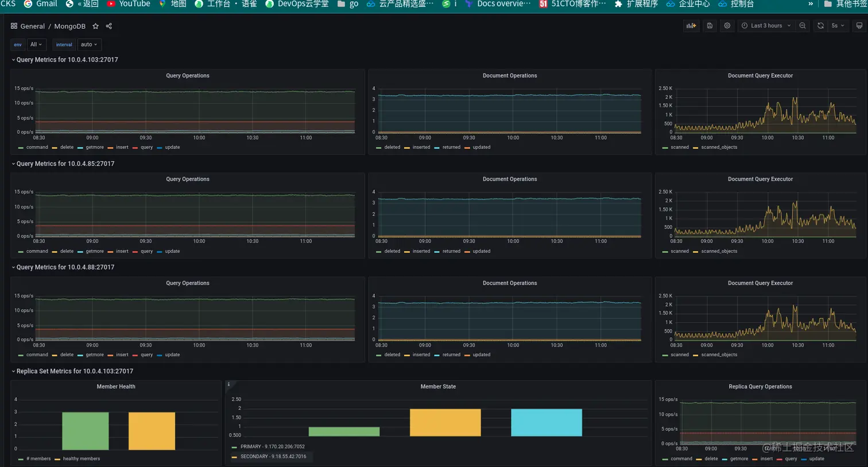Go to the General folder breadcrumb

click(x=32, y=26)
